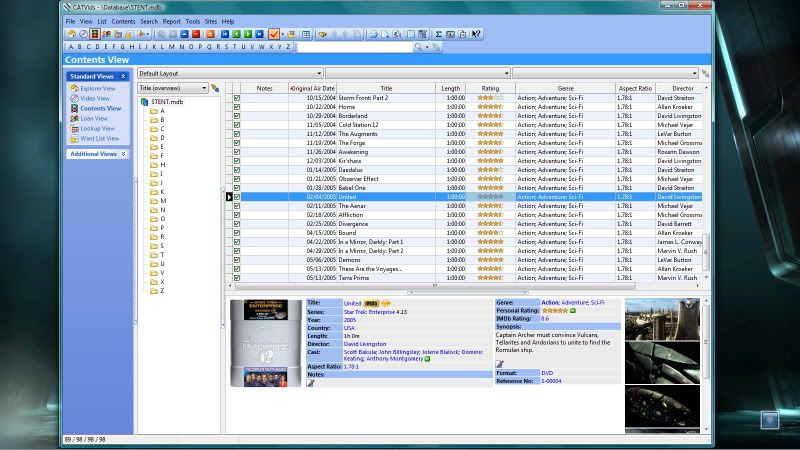Open dropdown arrow beside orange checkmark icon
This screenshot has width=800, height=450.
[283, 35]
